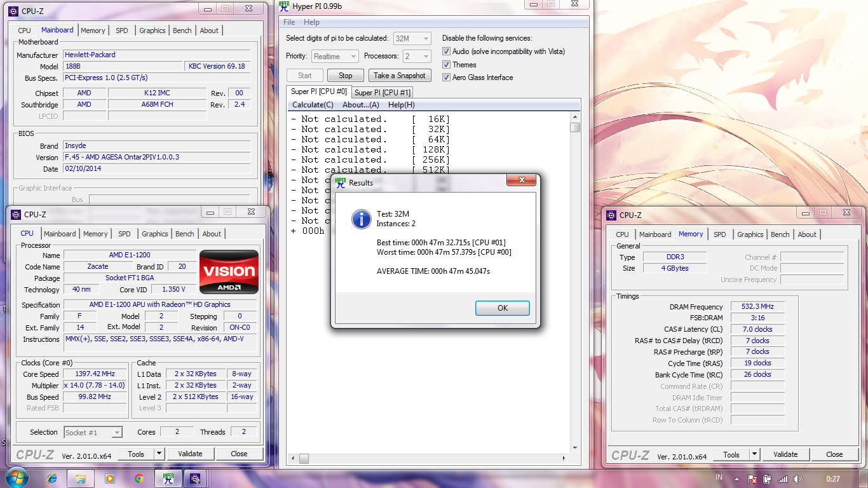Click Validate in Memory window
Screen dimensions: 868x488
(x=785, y=454)
